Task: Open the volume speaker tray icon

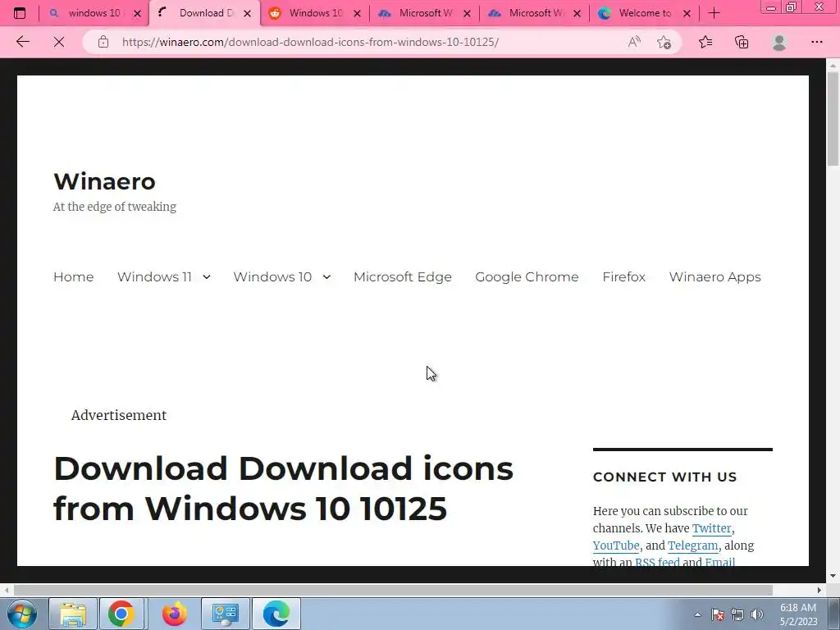Action: (756, 614)
